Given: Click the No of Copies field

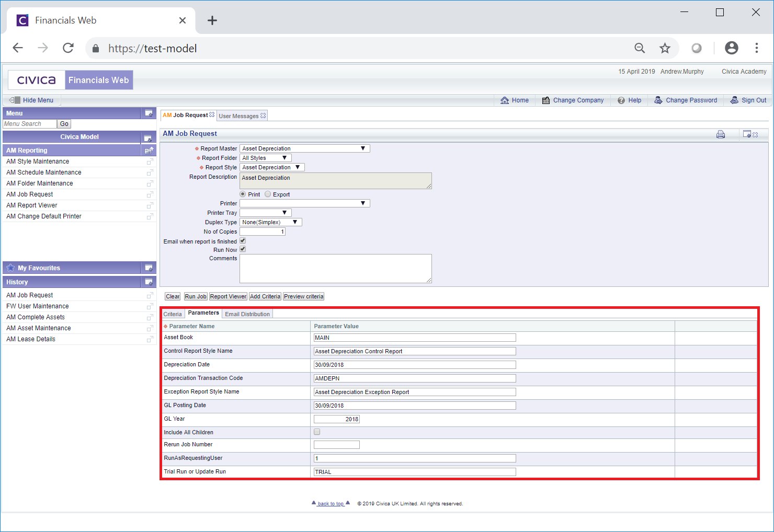Looking at the screenshot, I should [263, 232].
